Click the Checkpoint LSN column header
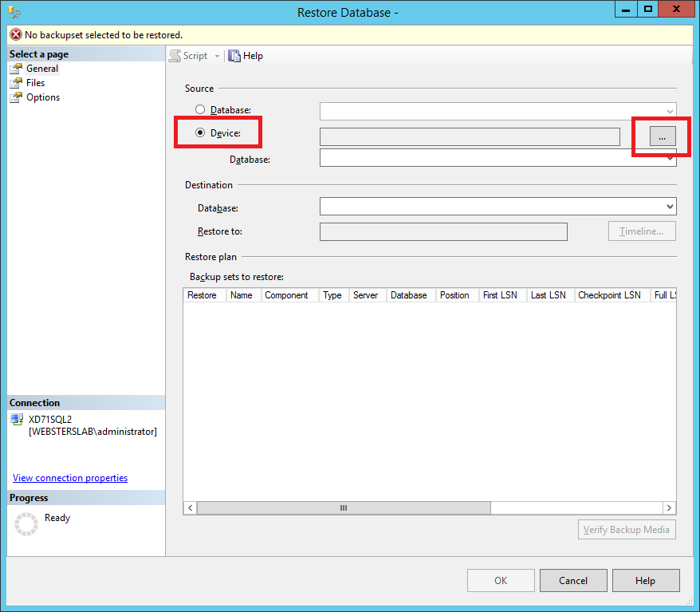 click(609, 295)
